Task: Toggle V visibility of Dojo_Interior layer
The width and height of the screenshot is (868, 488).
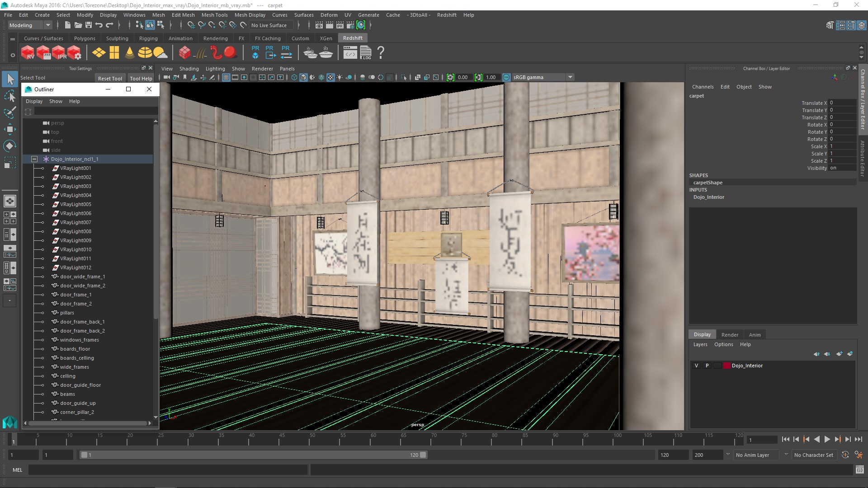Action: point(696,366)
